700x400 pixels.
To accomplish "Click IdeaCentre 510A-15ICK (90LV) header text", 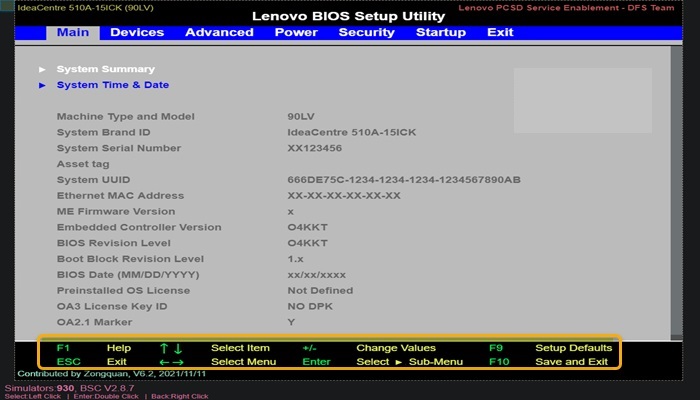I will [85, 8].
